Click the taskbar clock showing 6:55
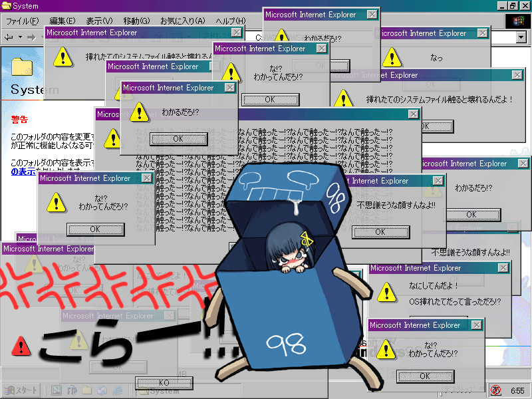The height and width of the screenshot is (399, 532). (517, 390)
